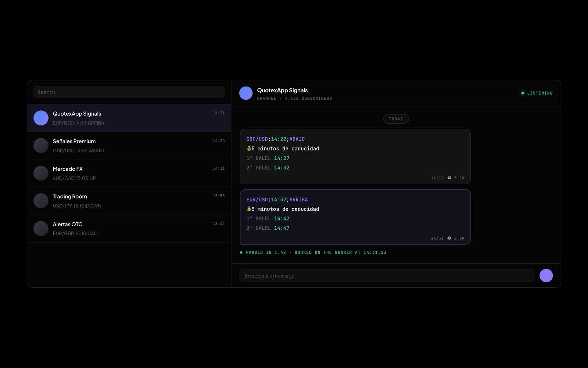The height and width of the screenshot is (368, 588).
Task: Focus the Broadcast a message input
Action: point(387,276)
